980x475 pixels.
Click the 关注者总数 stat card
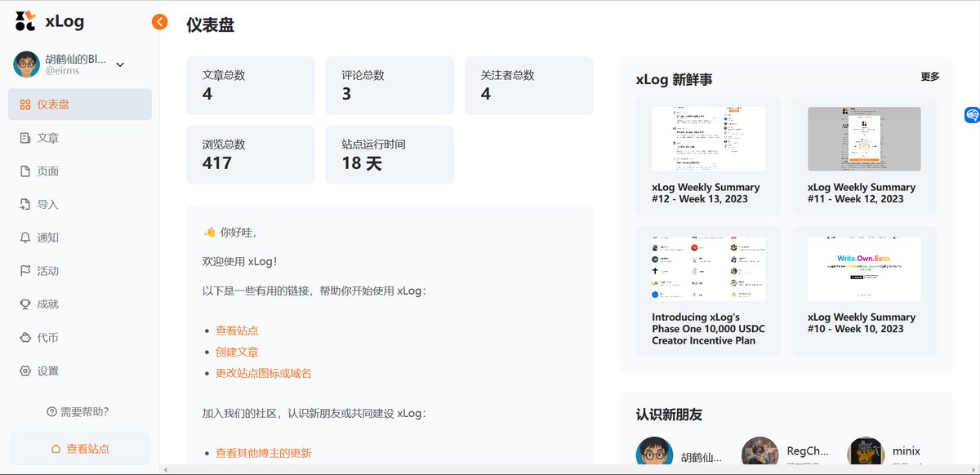tap(529, 86)
